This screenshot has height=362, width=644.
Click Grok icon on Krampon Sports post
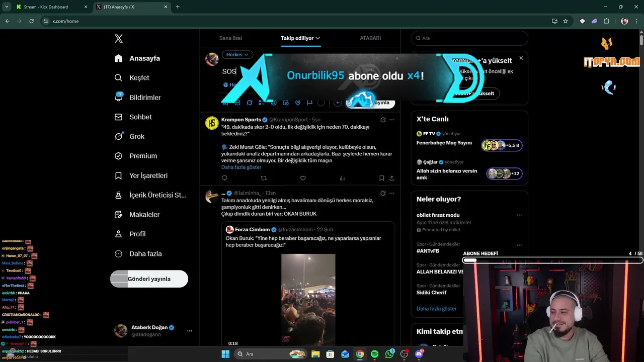(383, 120)
